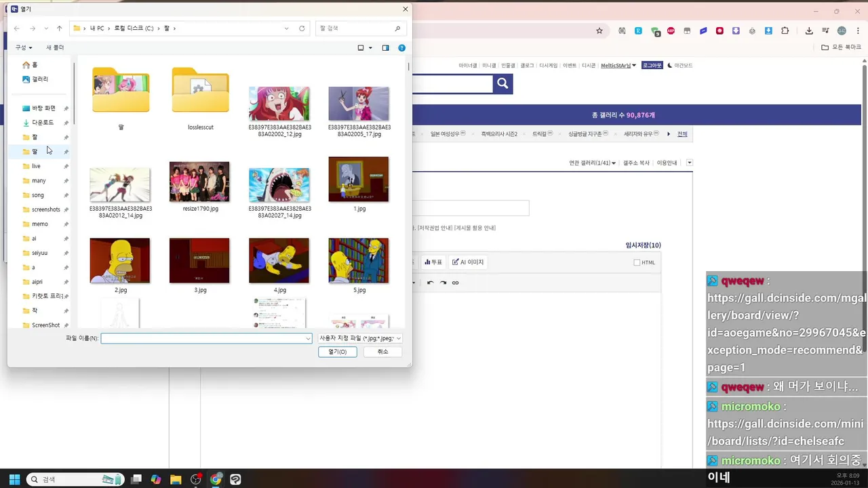This screenshot has width=868, height=488.
Task: Click the ABP adblock extension icon
Action: (x=671, y=30)
